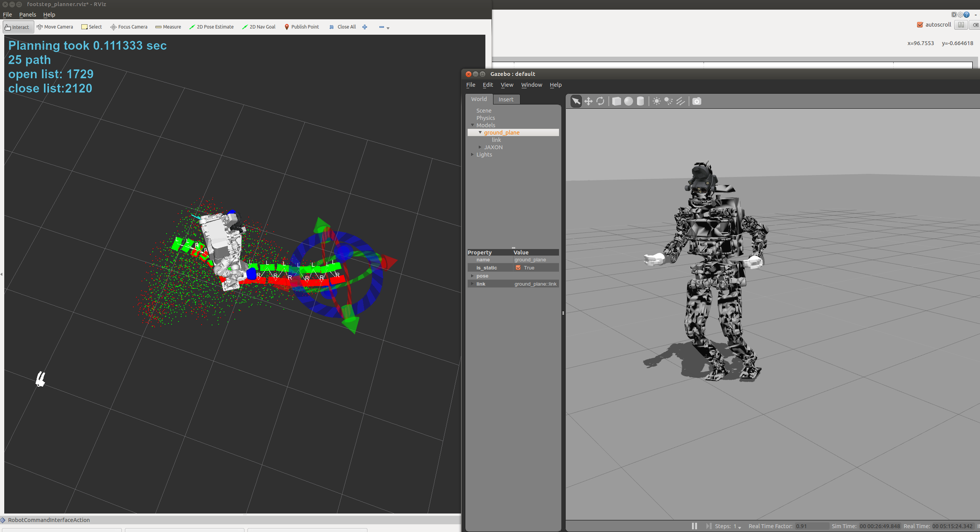The width and height of the screenshot is (980, 532).
Task: Click the 2D Nav Goal tool
Action: [x=259, y=27]
